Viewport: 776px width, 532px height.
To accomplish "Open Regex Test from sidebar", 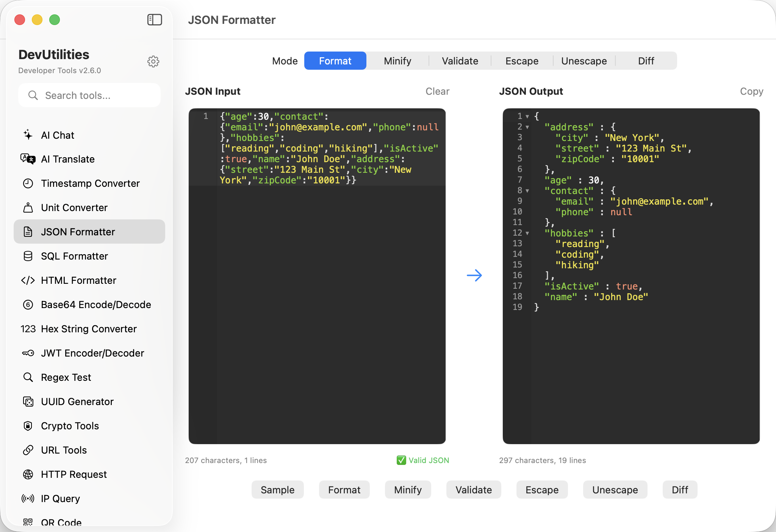I will click(x=66, y=377).
